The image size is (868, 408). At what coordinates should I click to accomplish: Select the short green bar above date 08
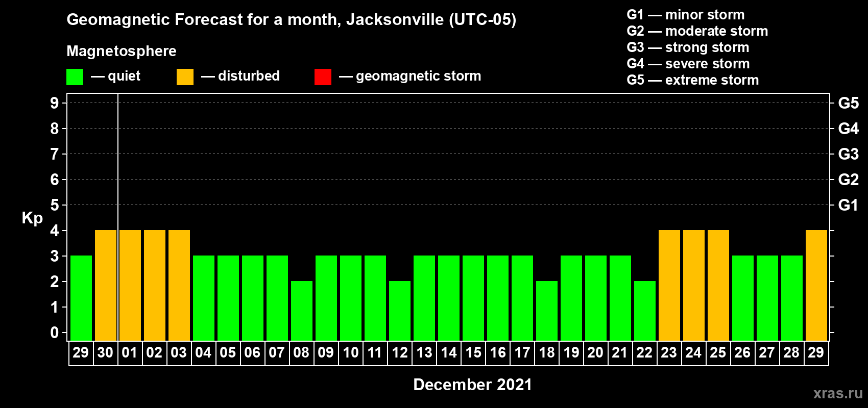(x=302, y=311)
